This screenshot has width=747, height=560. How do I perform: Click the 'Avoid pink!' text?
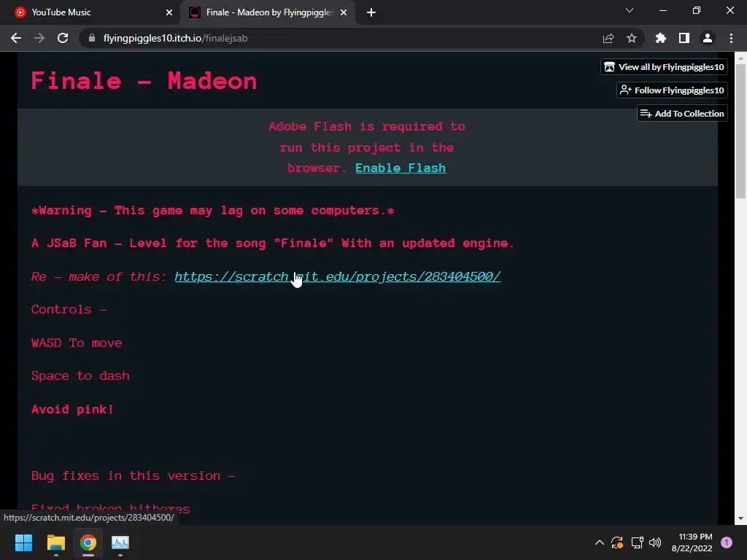pyautogui.click(x=72, y=410)
